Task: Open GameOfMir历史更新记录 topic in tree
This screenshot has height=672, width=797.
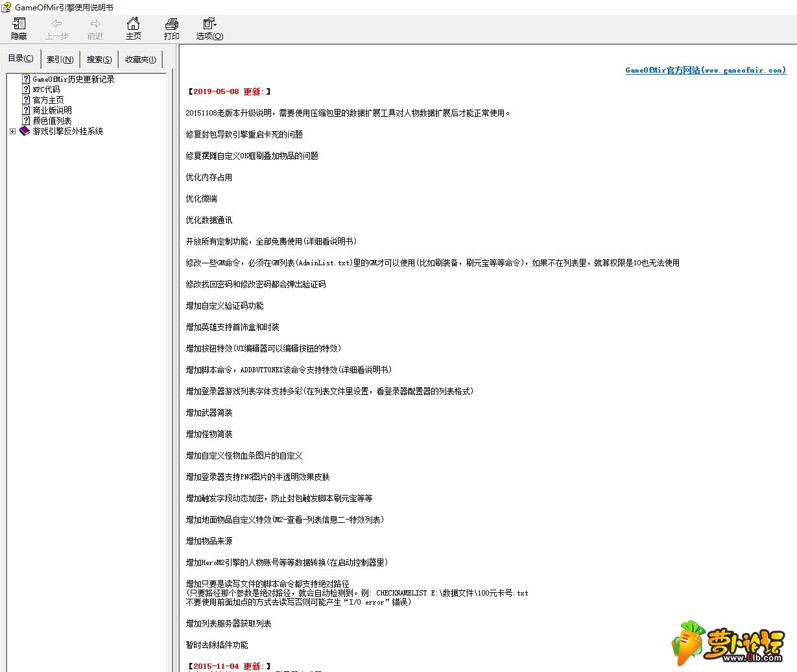Action: (73, 79)
